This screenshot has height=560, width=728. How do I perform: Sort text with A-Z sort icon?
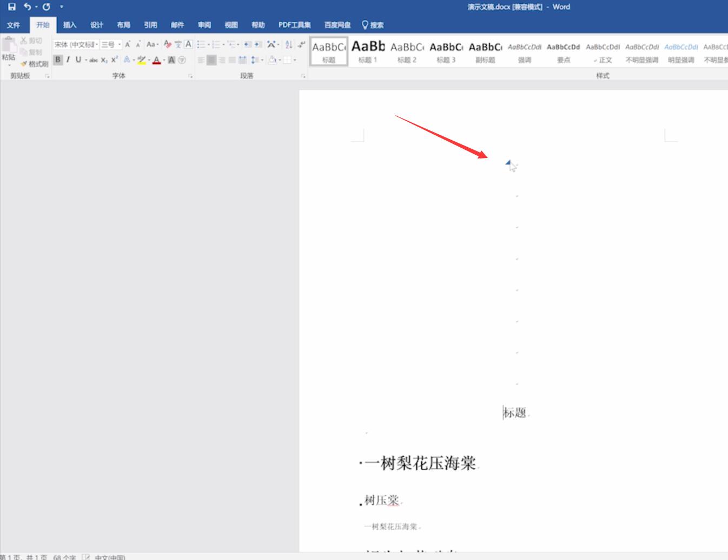pyautogui.click(x=289, y=44)
